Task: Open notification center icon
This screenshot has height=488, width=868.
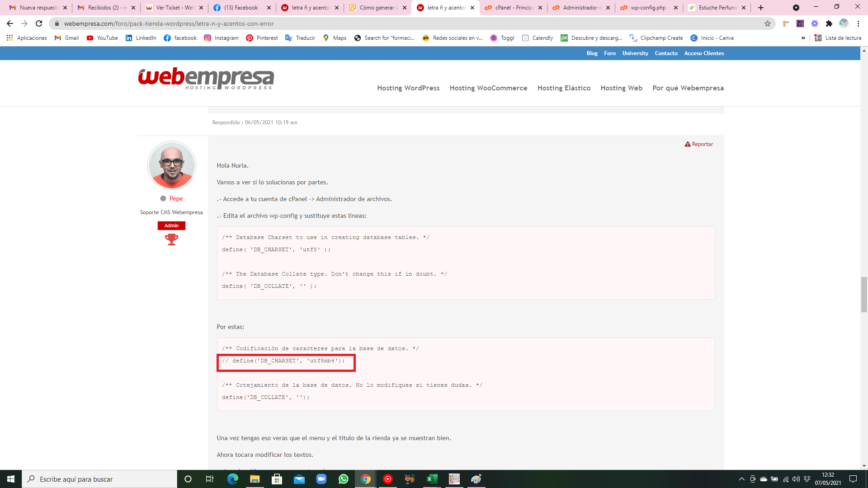Action: (853, 479)
